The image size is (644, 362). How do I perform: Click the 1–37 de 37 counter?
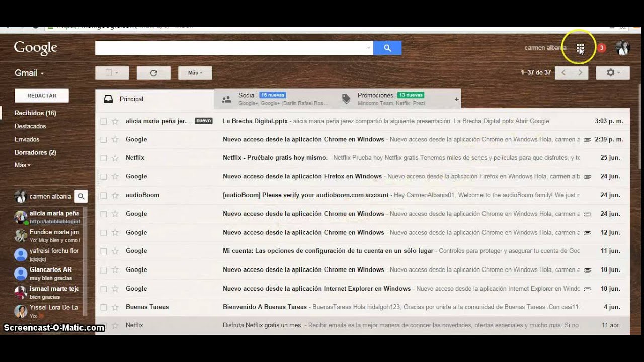[x=536, y=73]
